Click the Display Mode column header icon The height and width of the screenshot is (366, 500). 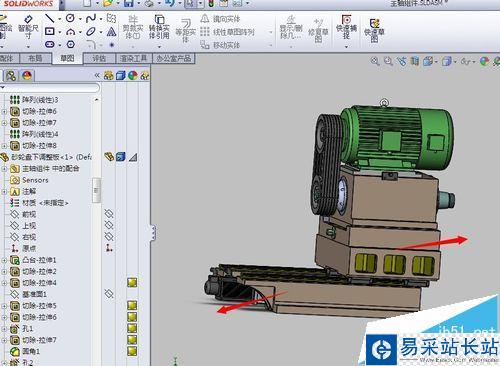121,76
